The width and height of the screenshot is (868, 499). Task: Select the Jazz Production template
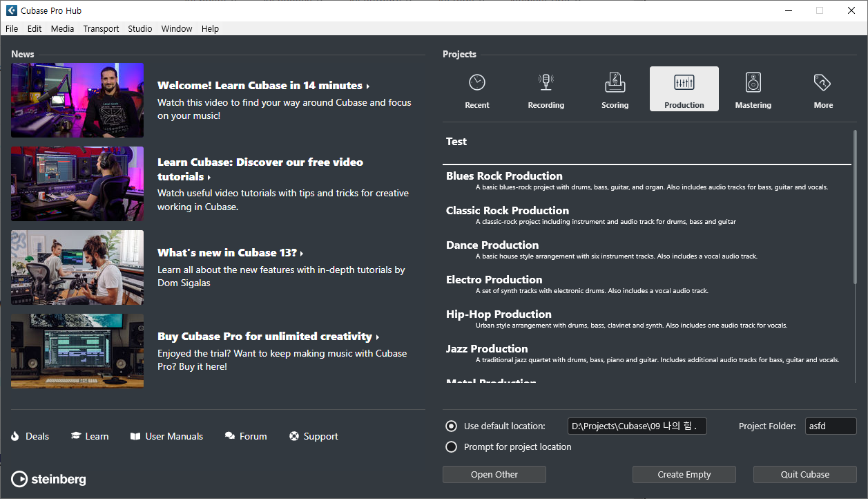coord(647,354)
